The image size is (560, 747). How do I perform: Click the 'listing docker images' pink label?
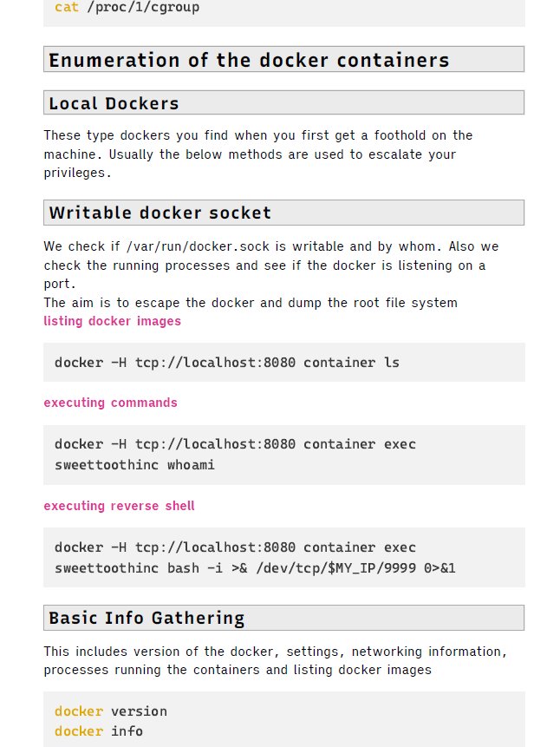pos(113,321)
